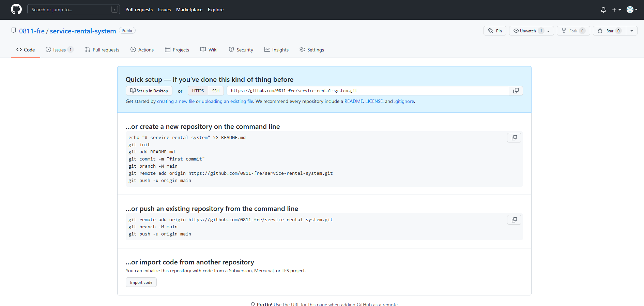This screenshot has height=306, width=644.
Task: Expand the star lists dropdown arrow
Action: click(632, 31)
